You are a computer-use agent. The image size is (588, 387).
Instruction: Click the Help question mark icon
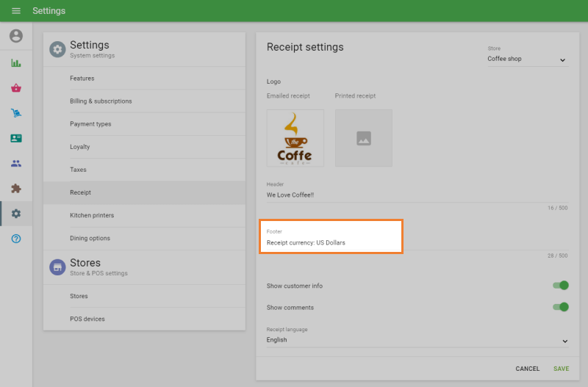16,239
